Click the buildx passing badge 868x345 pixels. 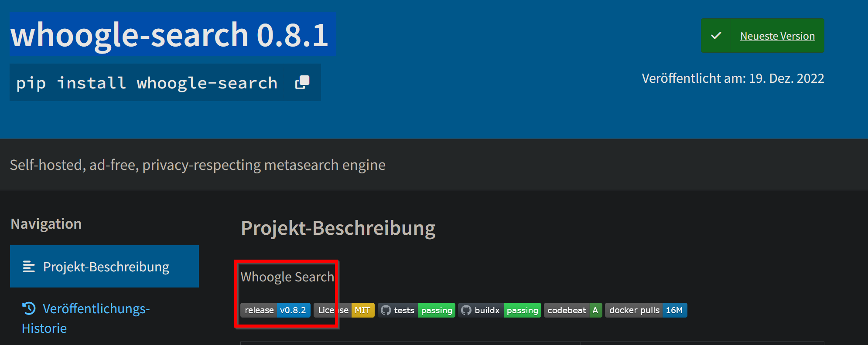(x=500, y=310)
